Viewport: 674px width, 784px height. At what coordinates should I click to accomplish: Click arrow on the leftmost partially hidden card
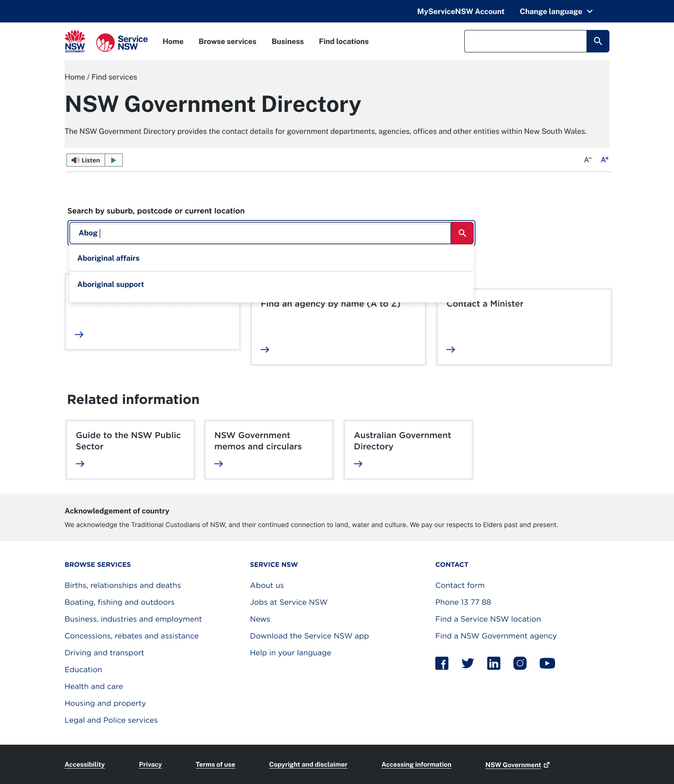[x=79, y=335]
